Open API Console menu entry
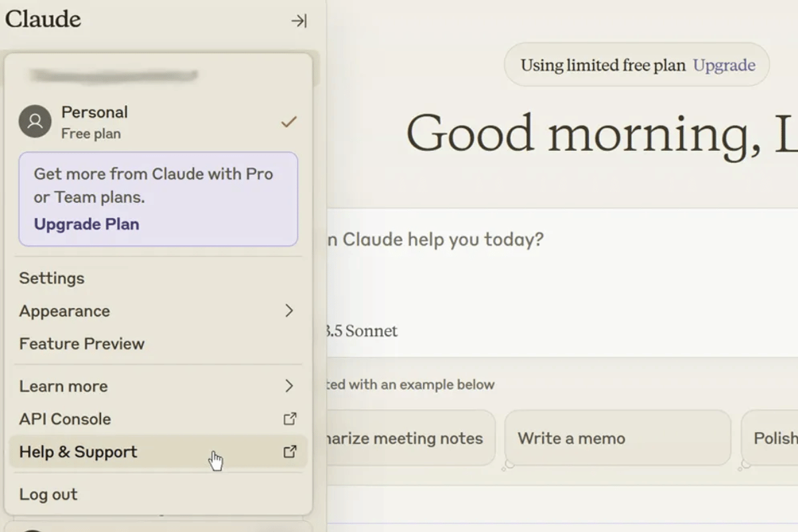 65,419
